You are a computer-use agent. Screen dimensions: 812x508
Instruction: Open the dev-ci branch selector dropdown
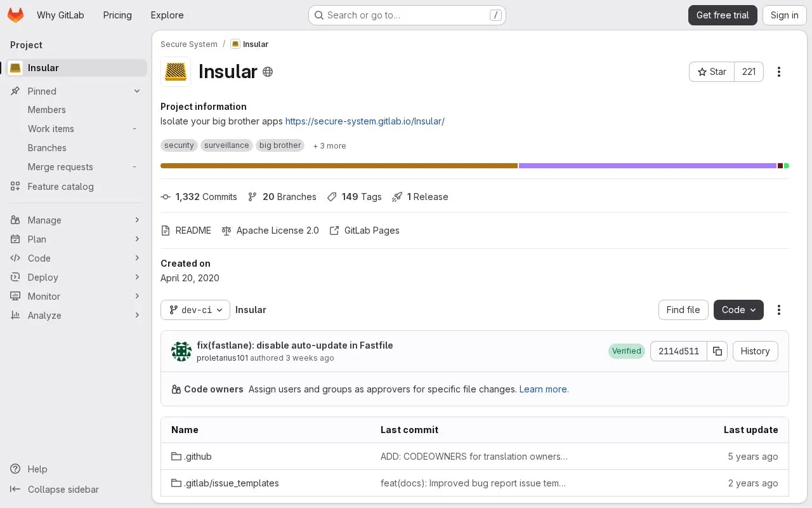click(x=195, y=310)
